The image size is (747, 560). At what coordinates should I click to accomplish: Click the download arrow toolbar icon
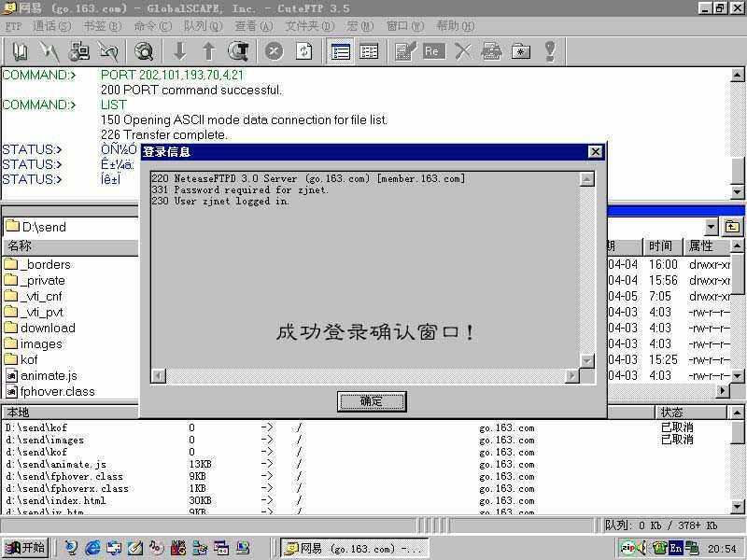pos(179,51)
